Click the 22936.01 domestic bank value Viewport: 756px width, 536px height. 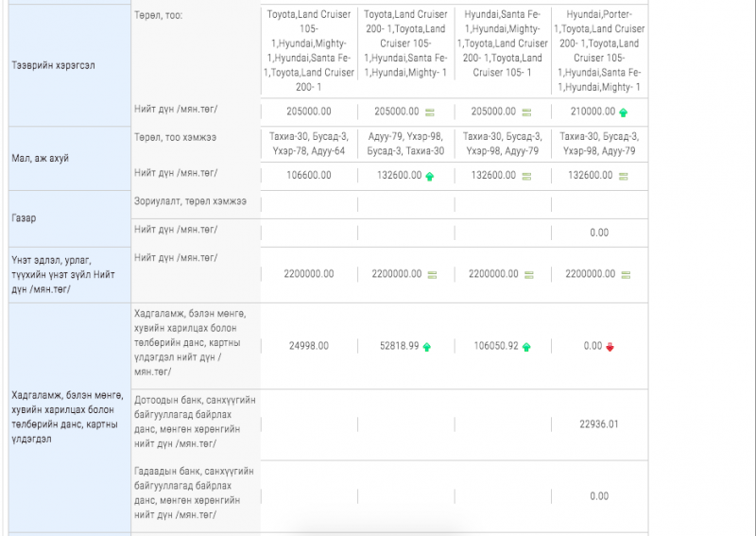(598, 424)
